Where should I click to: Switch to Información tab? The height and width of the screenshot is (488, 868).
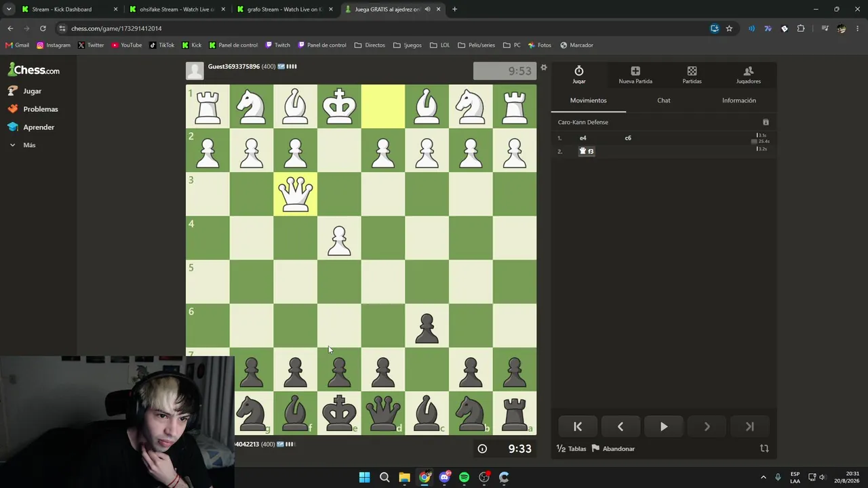pyautogui.click(x=738, y=100)
